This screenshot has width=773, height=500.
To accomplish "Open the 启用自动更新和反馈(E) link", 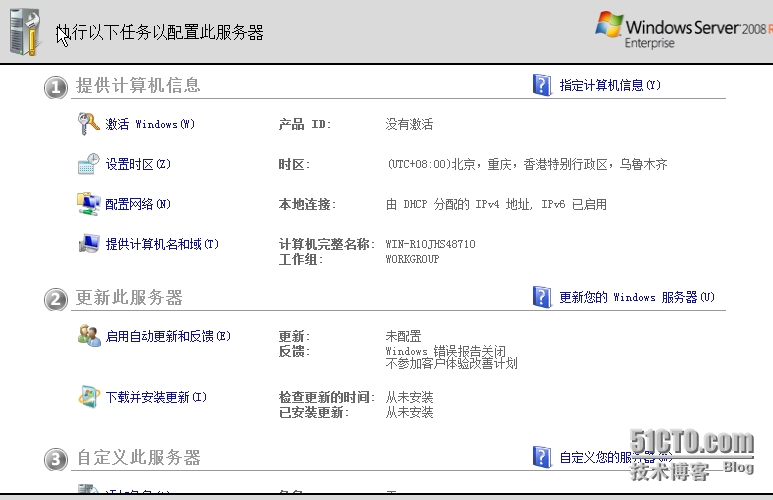I will pyautogui.click(x=168, y=336).
